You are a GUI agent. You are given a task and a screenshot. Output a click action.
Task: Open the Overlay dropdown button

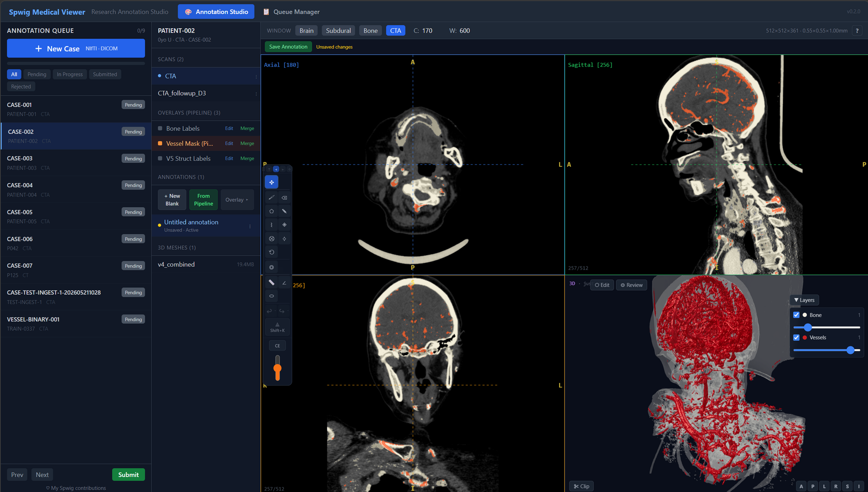pyautogui.click(x=237, y=200)
